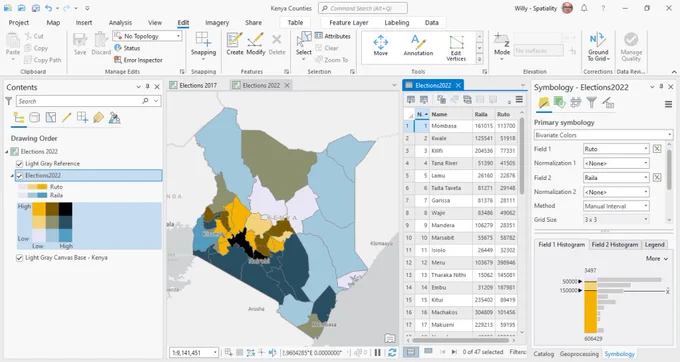Click the More button in the histogram
This screenshot has width=680, height=362.
tap(657, 258)
